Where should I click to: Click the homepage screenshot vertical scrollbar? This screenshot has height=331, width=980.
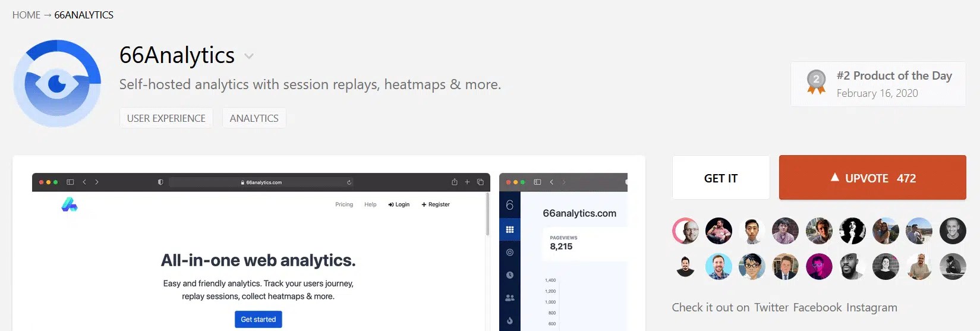coord(487,214)
